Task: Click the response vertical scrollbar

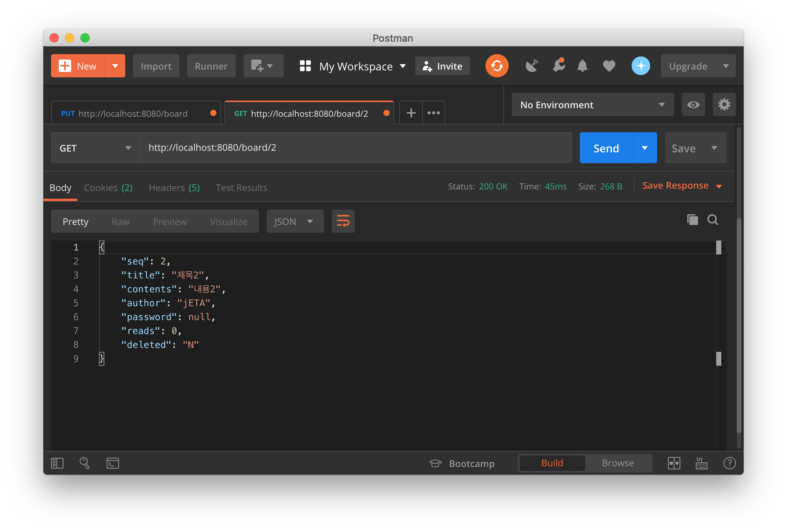Action: [739, 325]
